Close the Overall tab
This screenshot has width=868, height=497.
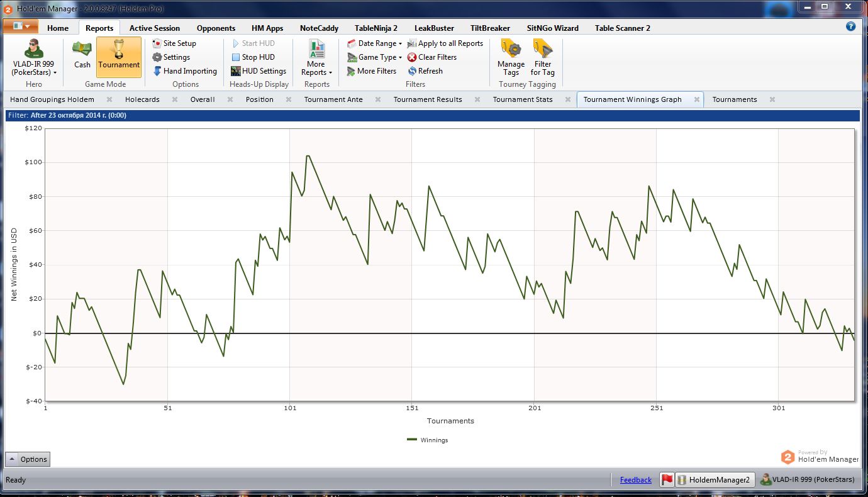[x=230, y=99]
